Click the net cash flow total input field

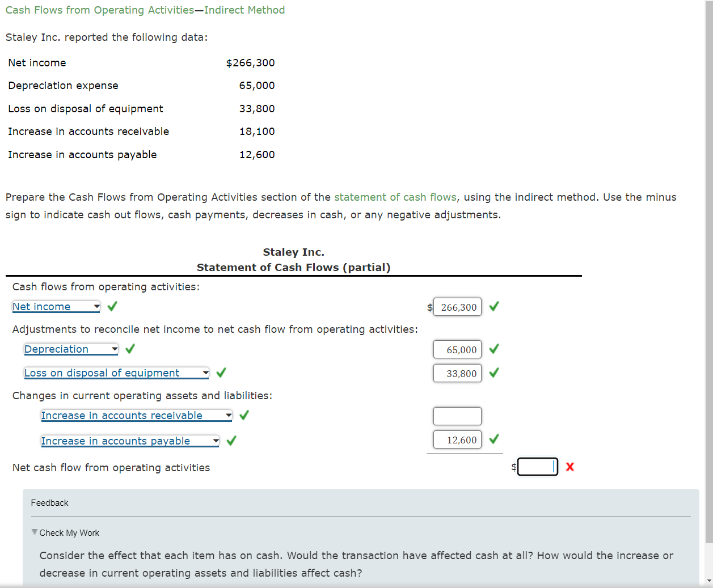[x=538, y=467]
